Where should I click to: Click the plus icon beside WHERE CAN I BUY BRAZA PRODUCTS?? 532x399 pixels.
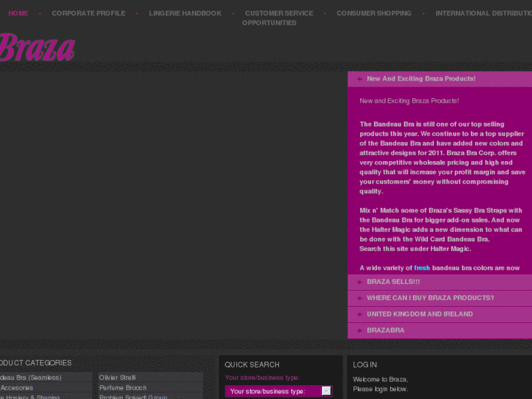click(359, 298)
